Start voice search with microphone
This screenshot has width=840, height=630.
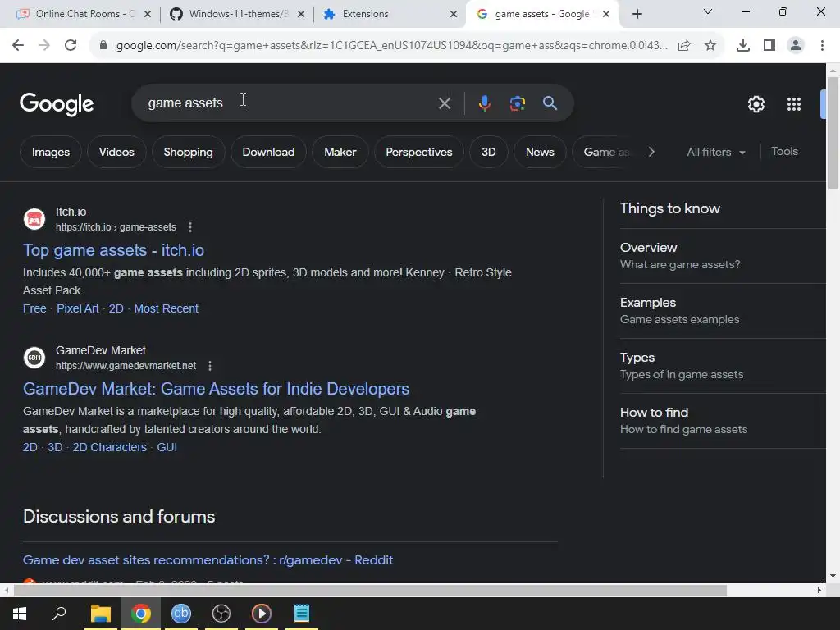(485, 103)
